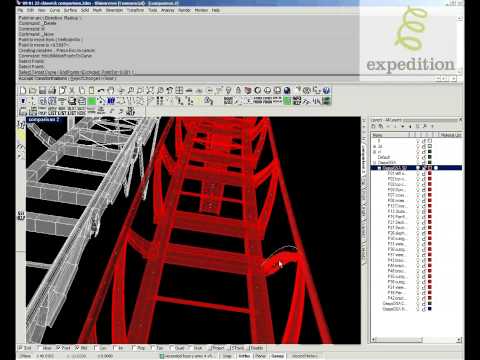Toggle the Cen osnap checkbox
Screen dimensions: 480x360
click(96, 348)
